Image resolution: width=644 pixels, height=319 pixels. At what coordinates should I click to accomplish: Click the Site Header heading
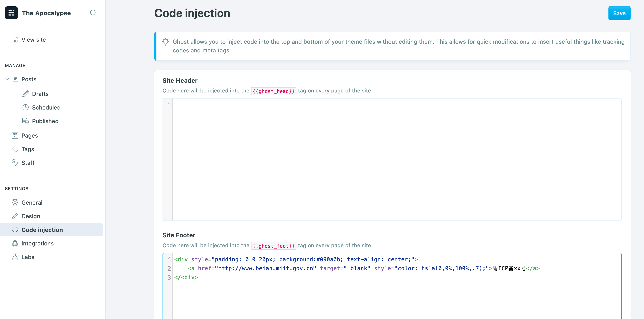(180, 80)
